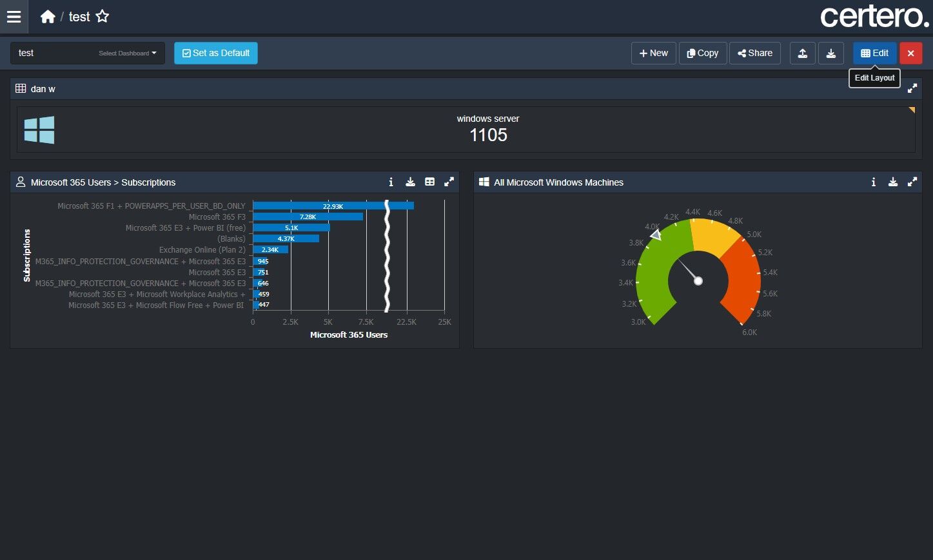Download All Microsoft Windows Machines data
The image size is (933, 560).
pos(893,182)
